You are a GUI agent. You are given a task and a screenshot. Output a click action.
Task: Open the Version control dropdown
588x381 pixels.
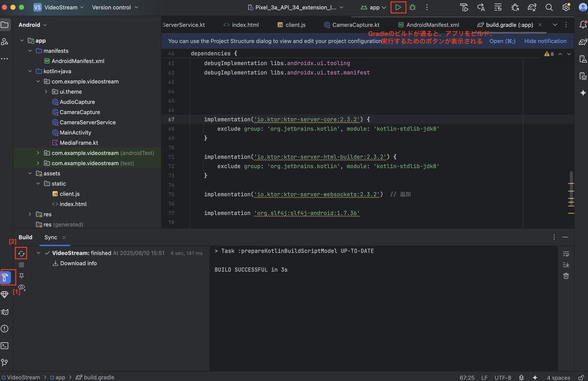115,7
